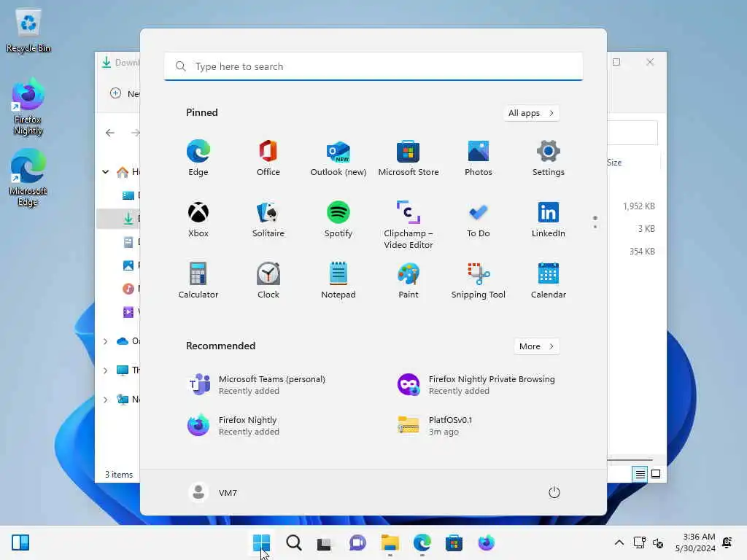Click the Start button on the taskbar
747x560 pixels.
[x=262, y=542]
